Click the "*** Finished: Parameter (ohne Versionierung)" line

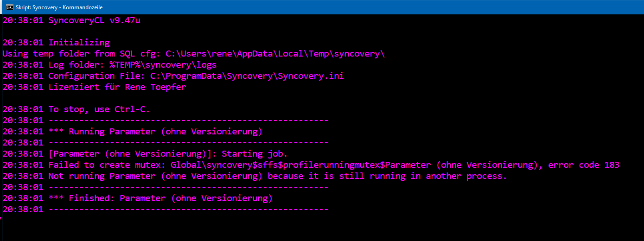(160, 198)
